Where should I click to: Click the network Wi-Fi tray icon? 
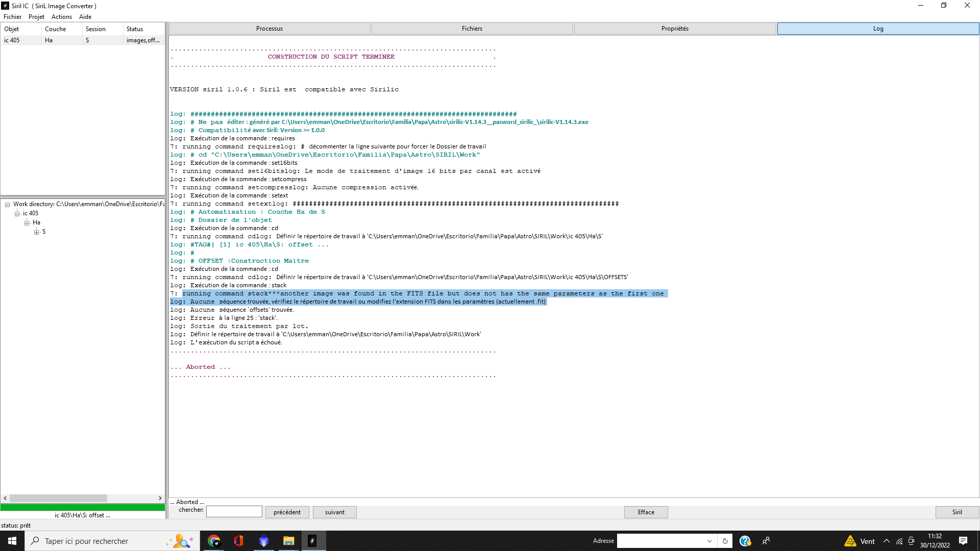tap(899, 541)
